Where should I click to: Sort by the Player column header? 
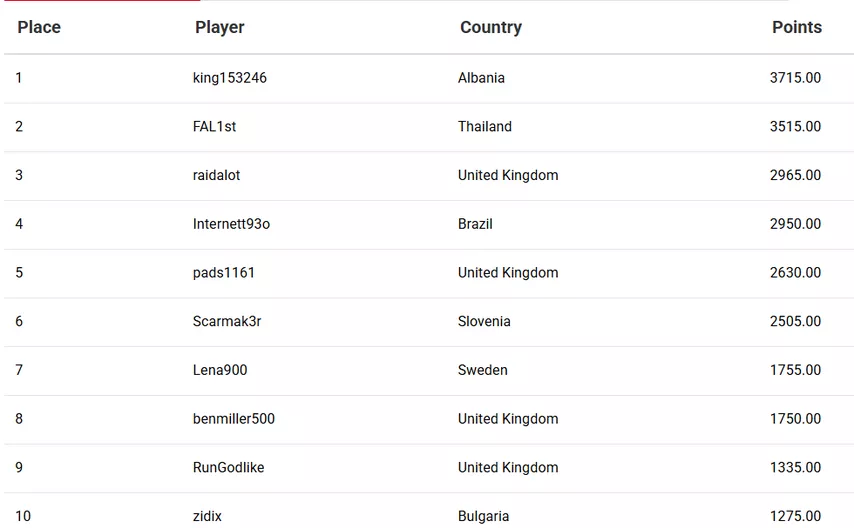tap(220, 28)
